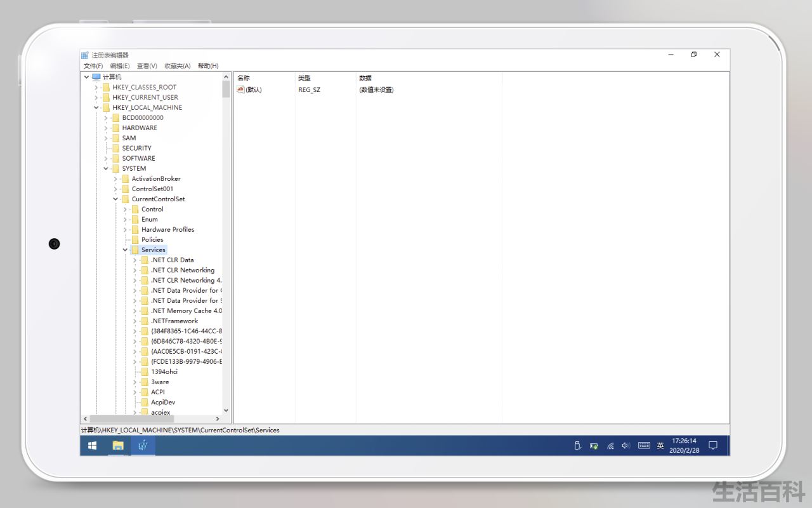This screenshot has width=812, height=508.
Task: Expand the SOFTWARE key
Action: point(106,158)
